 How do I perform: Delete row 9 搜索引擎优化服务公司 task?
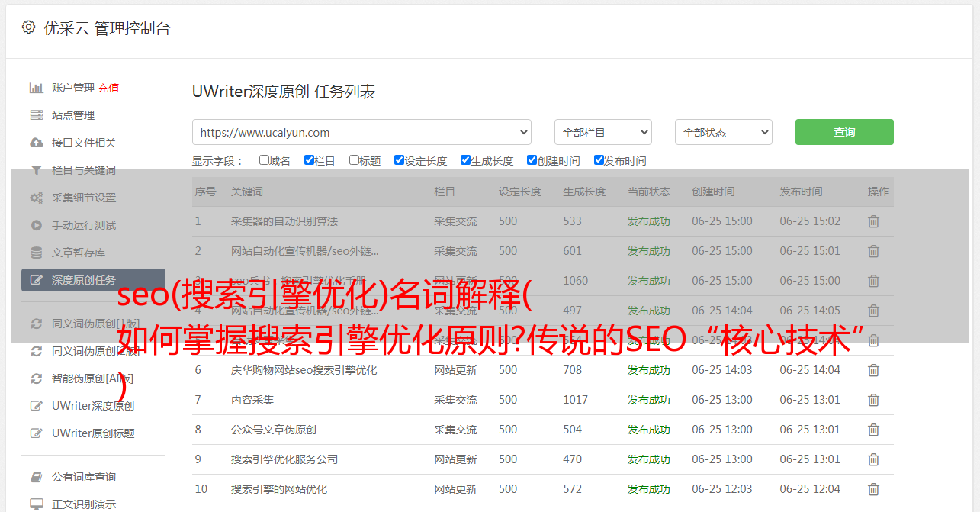tap(874, 459)
